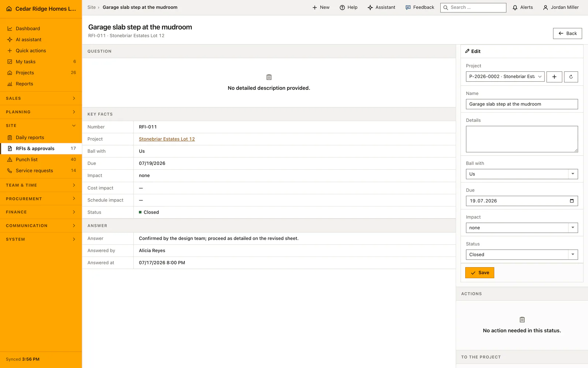The height and width of the screenshot is (368, 588).
Task: Expand the PLANNING sidebar section
Action: tap(41, 112)
